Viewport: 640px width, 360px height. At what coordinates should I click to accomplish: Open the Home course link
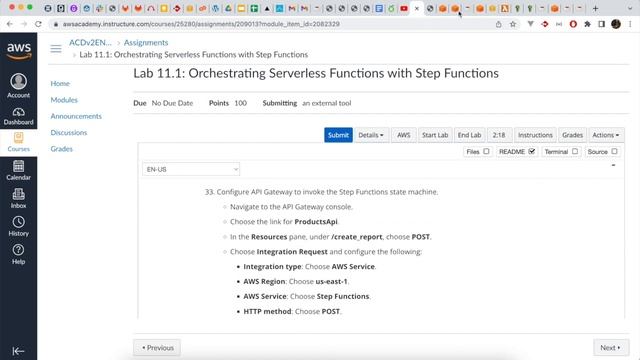(x=60, y=84)
